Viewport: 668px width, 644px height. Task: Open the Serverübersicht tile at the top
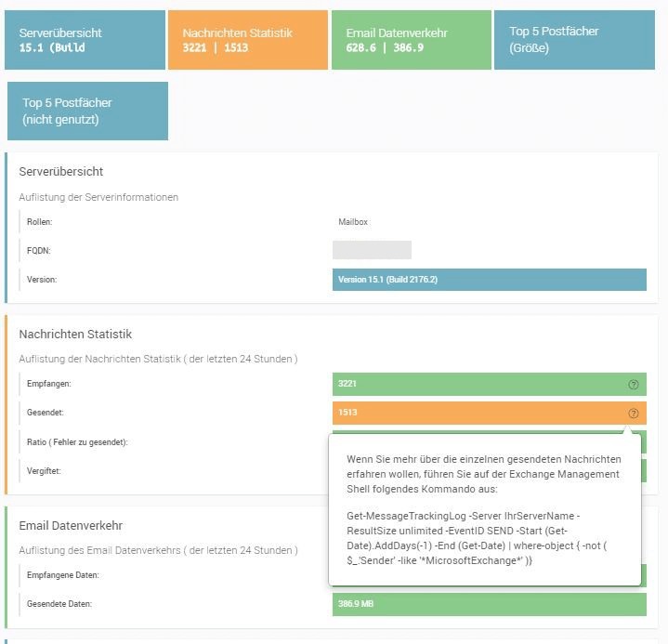pos(84,40)
